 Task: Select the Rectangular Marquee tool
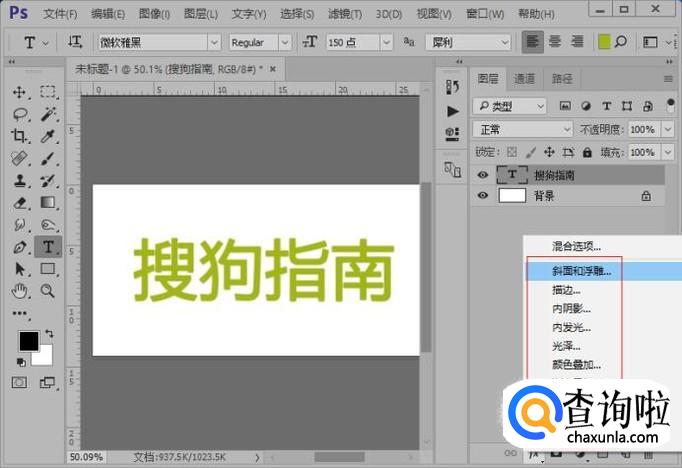pos(48,92)
